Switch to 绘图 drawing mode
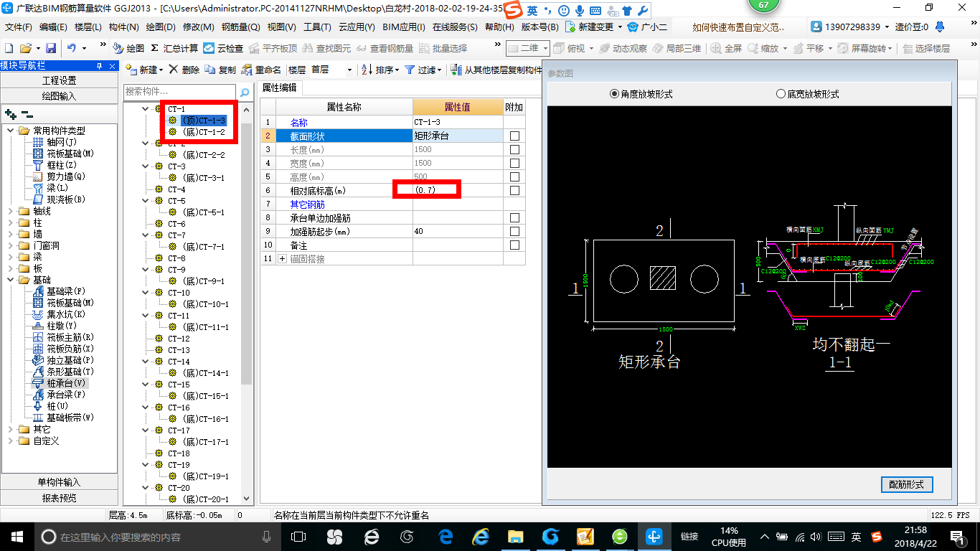980x551 pixels. (128, 48)
